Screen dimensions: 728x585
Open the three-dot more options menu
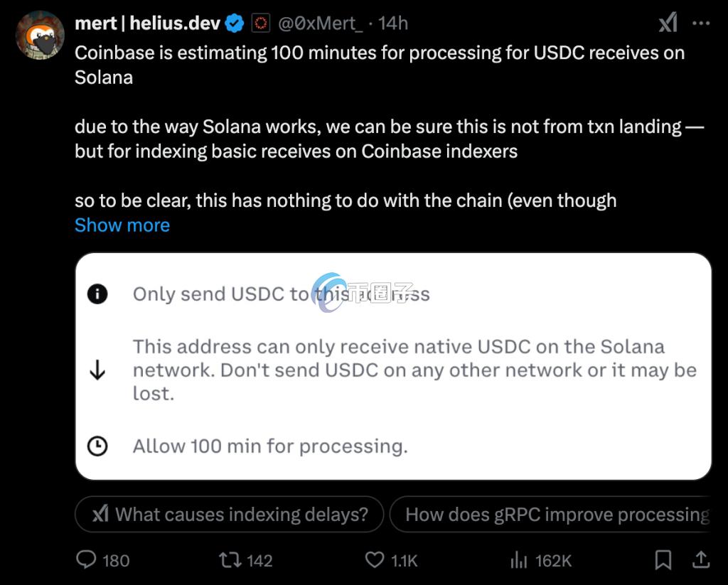point(701,23)
